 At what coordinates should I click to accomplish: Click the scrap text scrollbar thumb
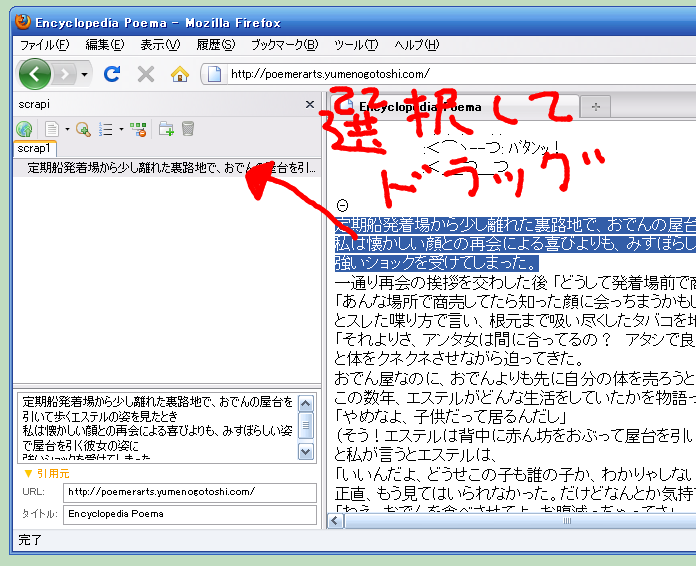306,425
